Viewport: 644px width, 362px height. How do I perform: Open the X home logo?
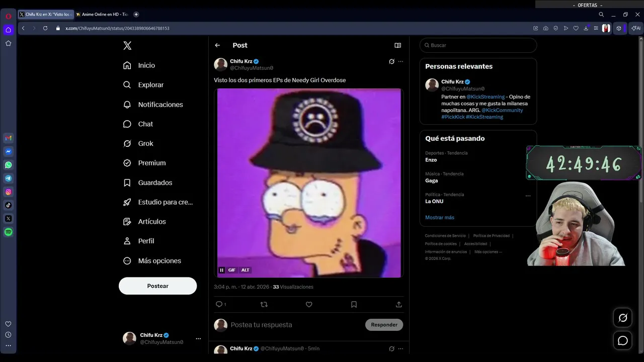127,46
